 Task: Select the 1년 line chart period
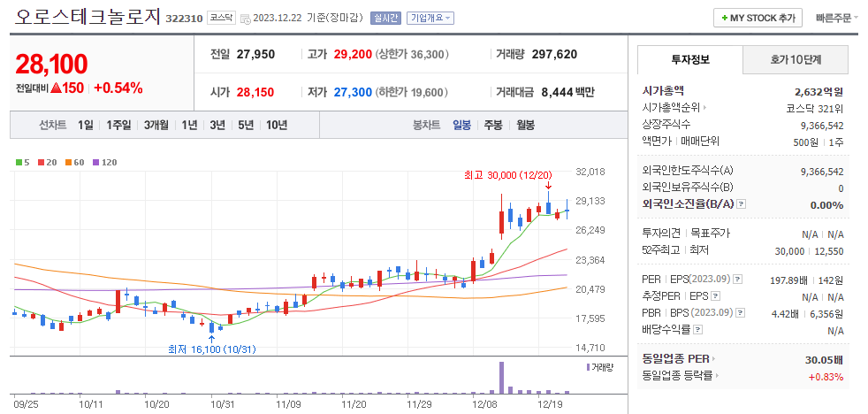click(x=189, y=126)
